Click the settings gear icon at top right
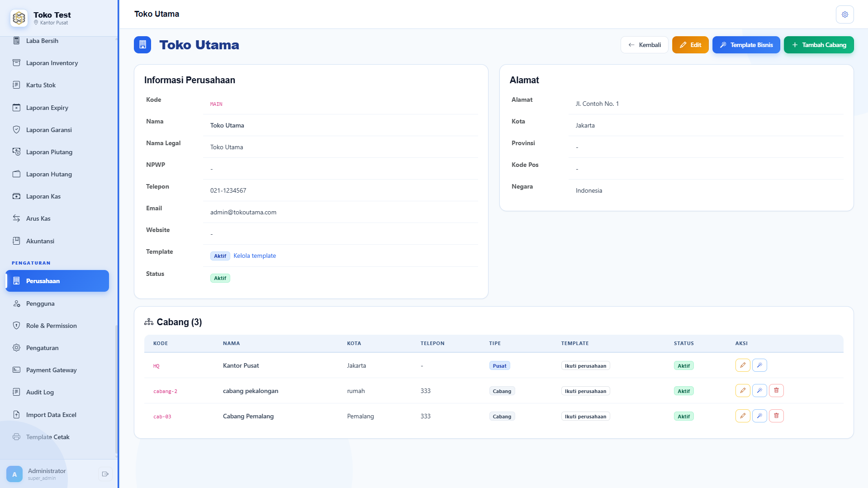 tap(844, 14)
